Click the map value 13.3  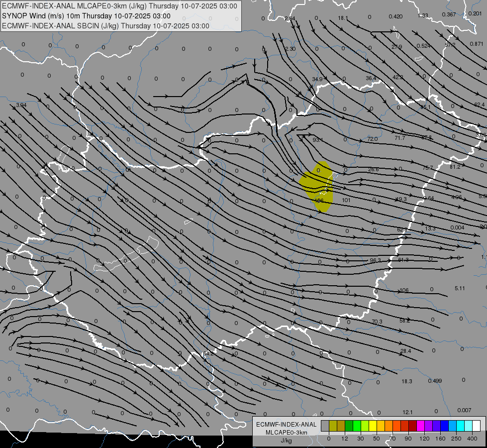tap(430, 228)
